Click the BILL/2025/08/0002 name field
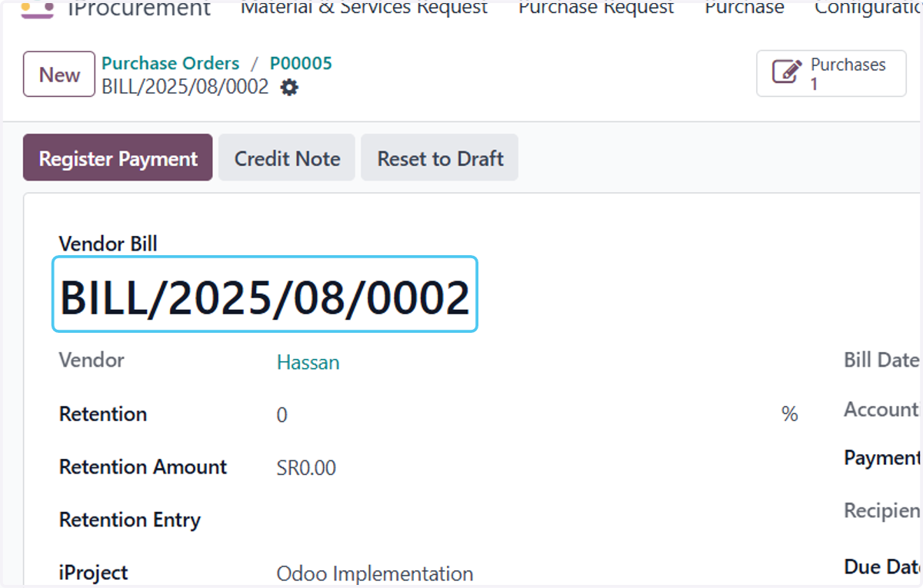 265,294
